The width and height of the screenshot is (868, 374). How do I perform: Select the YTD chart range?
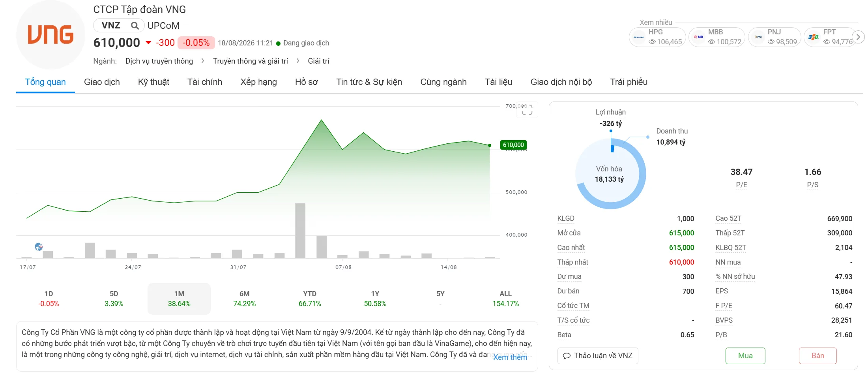[310, 299]
